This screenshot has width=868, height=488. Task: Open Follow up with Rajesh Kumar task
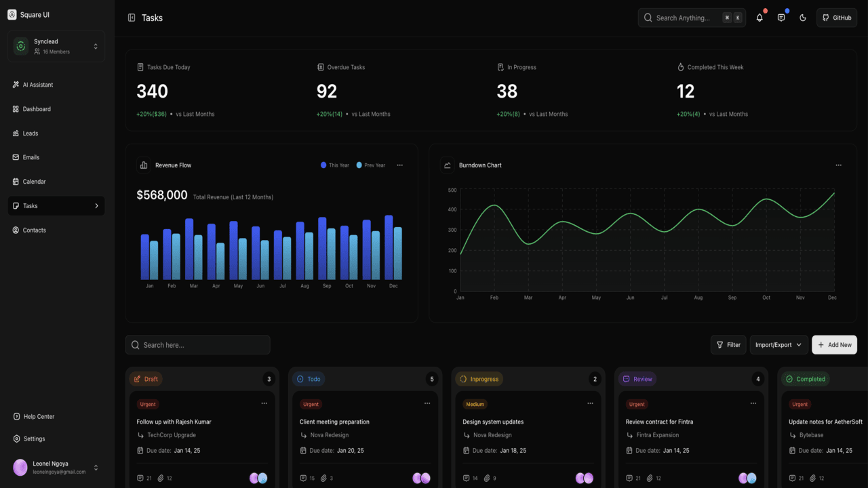[174, 422]
